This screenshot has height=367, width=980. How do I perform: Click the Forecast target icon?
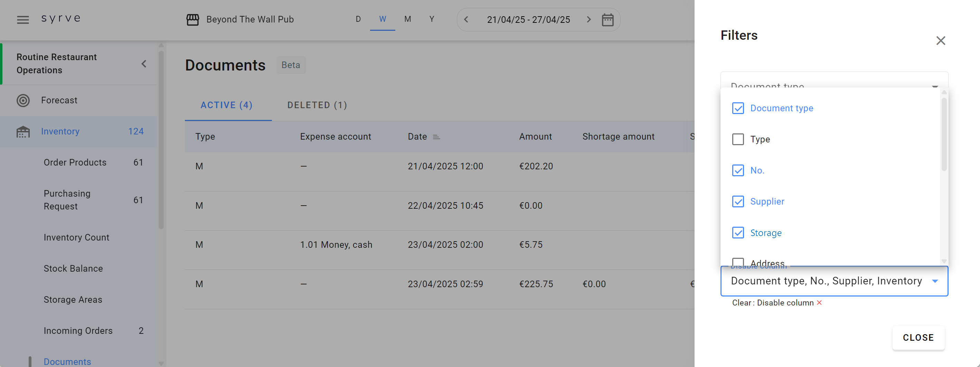coord(23,101)
